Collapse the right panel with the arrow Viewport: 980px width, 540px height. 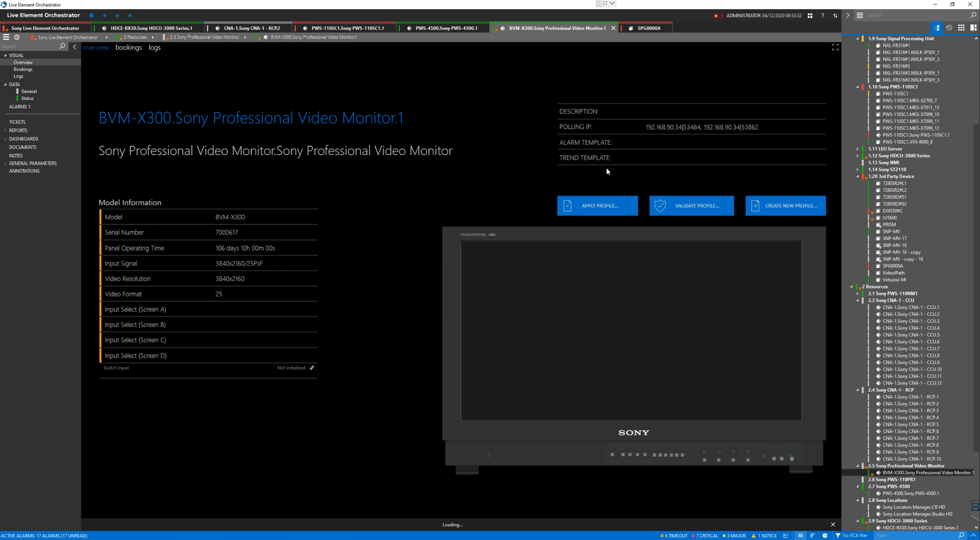tap(848, 15)
